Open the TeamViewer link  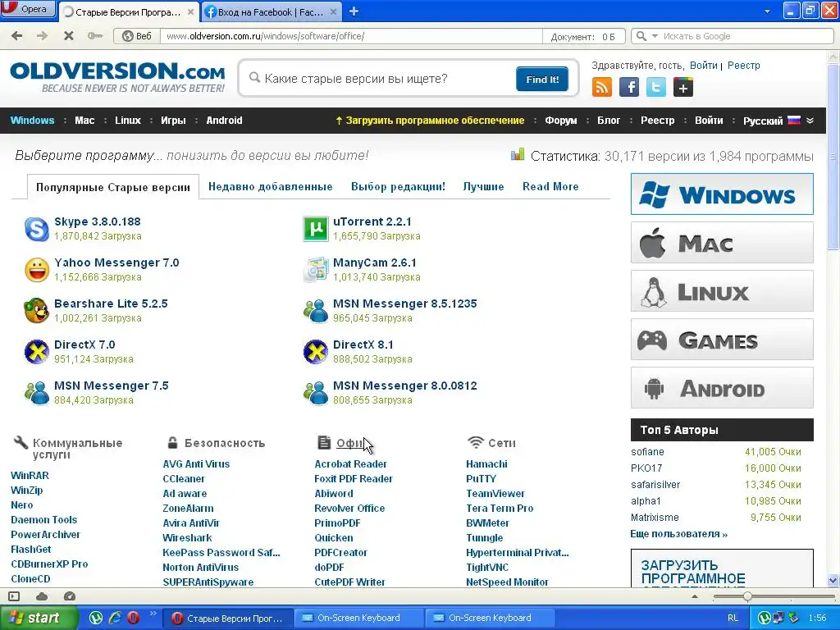coord(495,493)
